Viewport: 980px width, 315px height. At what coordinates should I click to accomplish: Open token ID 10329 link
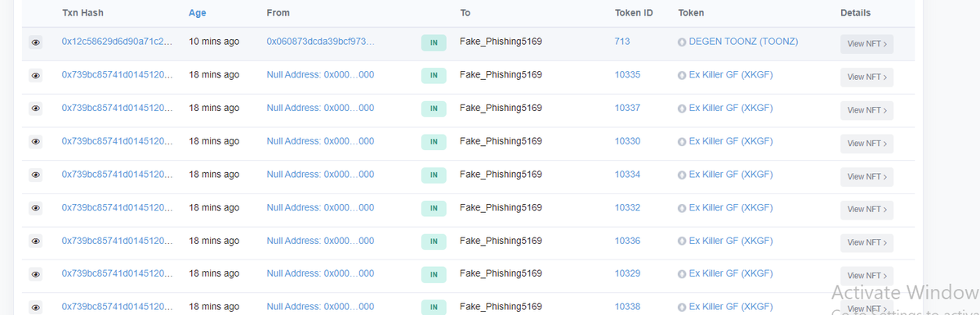627,273
